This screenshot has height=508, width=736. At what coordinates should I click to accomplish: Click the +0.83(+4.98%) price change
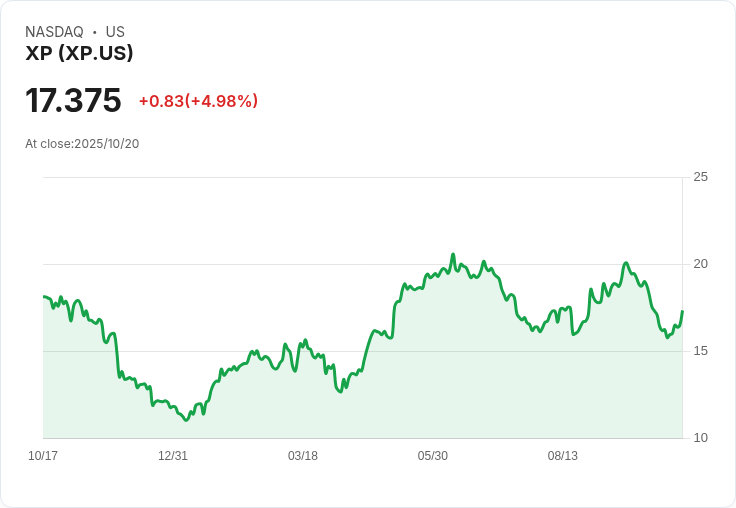198,101
